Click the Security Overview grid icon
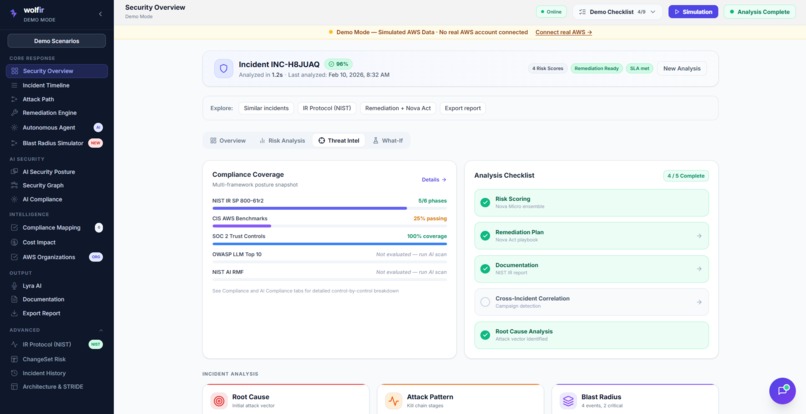The image size is (806, 414). [14, 71]
